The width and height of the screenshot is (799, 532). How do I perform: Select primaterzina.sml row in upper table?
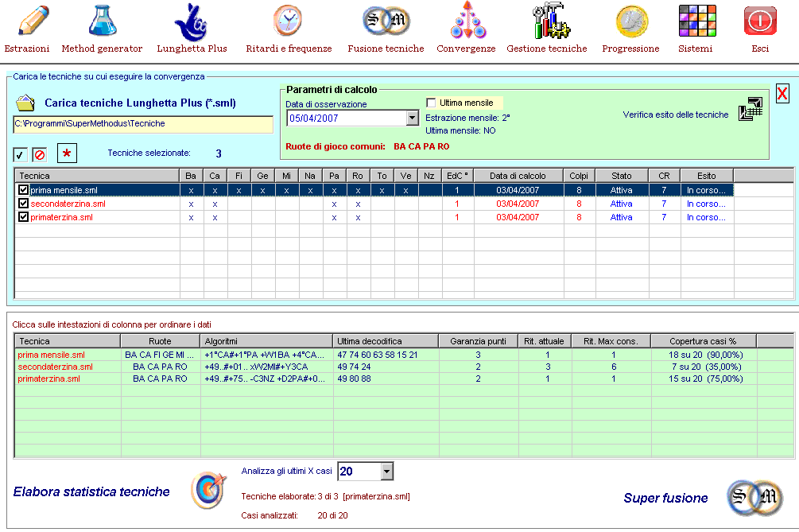(374, 217)
